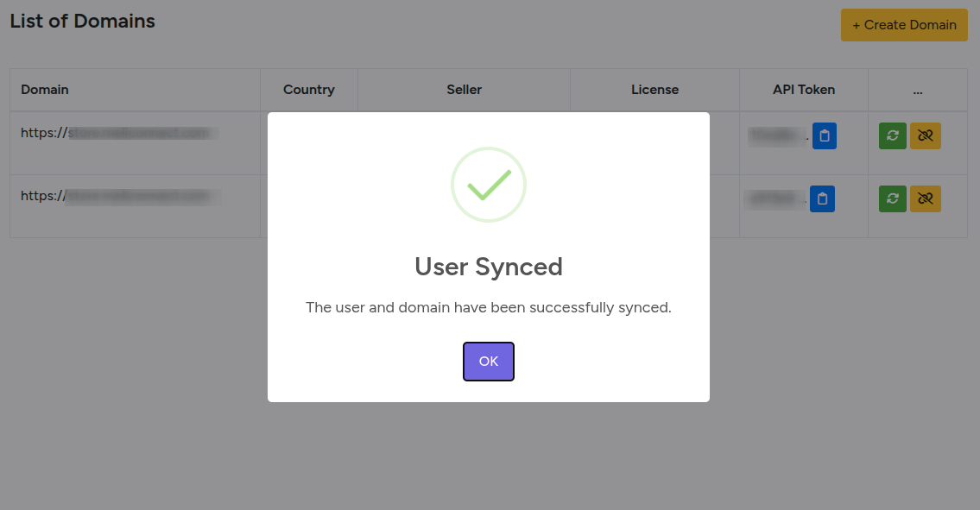This screenshot has height=510, width=980.
Task: Click the User Synced dialog title
Action: click(489, 267)
